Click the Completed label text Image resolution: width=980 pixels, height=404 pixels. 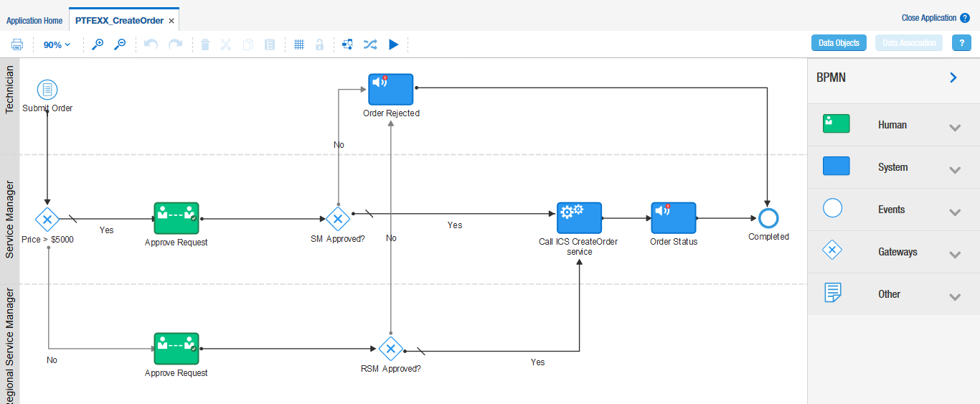pyautogui.click(x=768, y=237)
